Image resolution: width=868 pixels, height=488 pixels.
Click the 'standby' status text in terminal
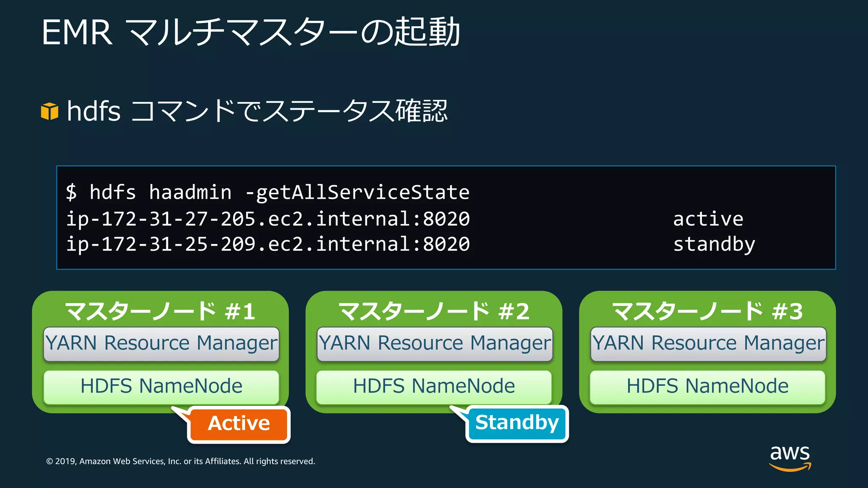(x=714, y=244)
